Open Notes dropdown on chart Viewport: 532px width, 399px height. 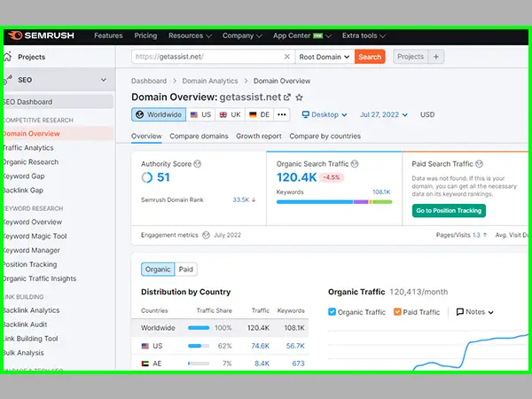(474, 312)
